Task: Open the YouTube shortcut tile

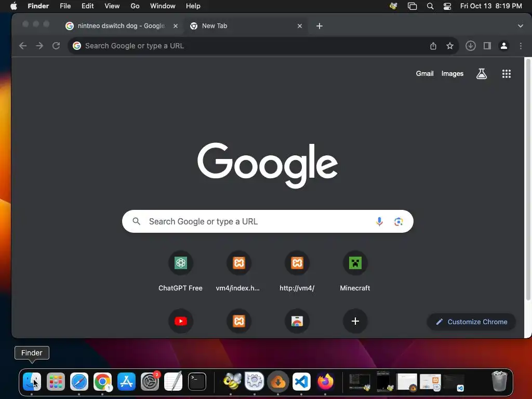Action: tap(180, 321)
